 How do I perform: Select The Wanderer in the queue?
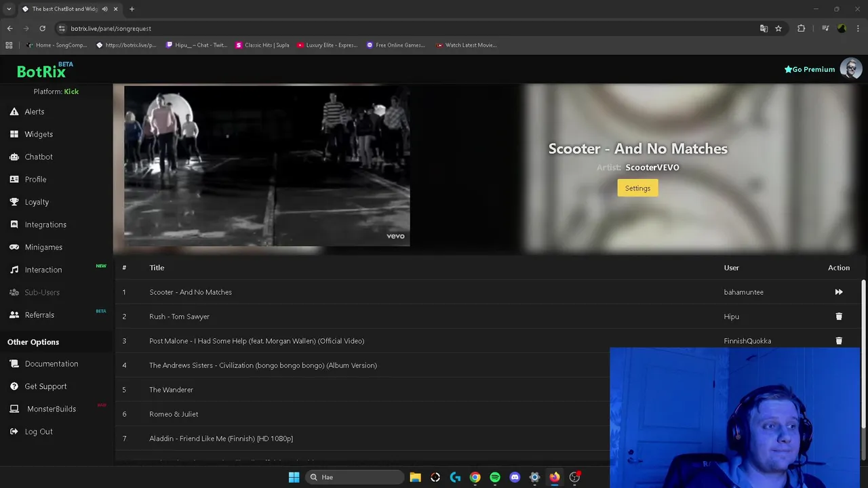click(x=171, y=390)
